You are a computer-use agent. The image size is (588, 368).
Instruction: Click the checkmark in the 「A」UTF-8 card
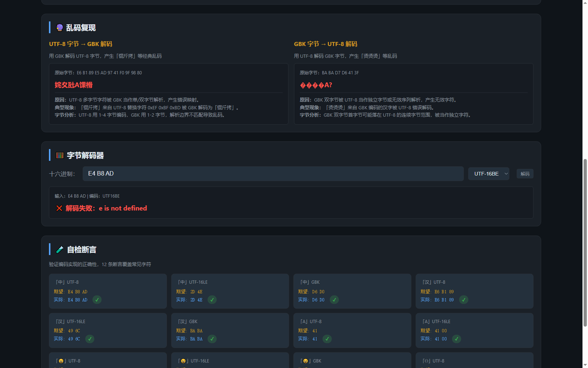[x=327, y=339]
